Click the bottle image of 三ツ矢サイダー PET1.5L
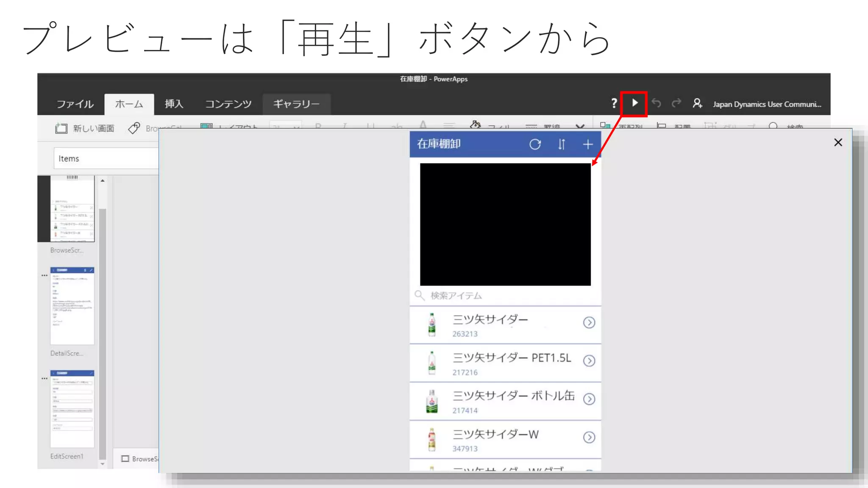The width and height of the screenshot is (868, 488). tap(432, 363)
